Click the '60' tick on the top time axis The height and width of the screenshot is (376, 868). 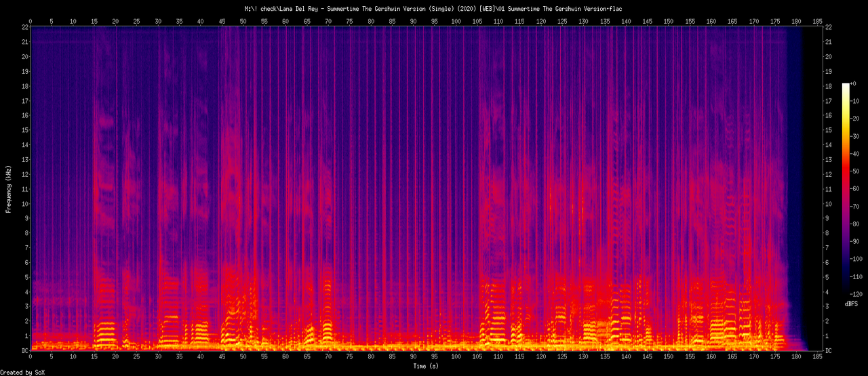pyautogui.click(x=285, y=20)
